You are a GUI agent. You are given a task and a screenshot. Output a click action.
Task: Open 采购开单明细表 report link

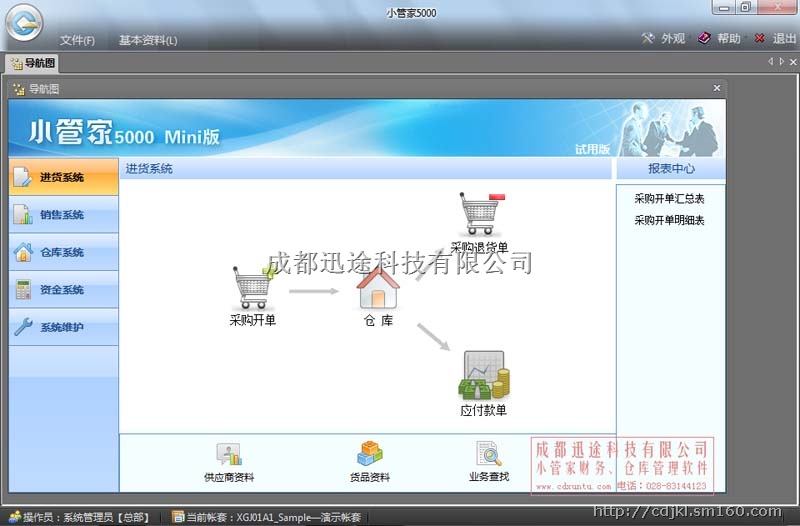pos(669,220)
